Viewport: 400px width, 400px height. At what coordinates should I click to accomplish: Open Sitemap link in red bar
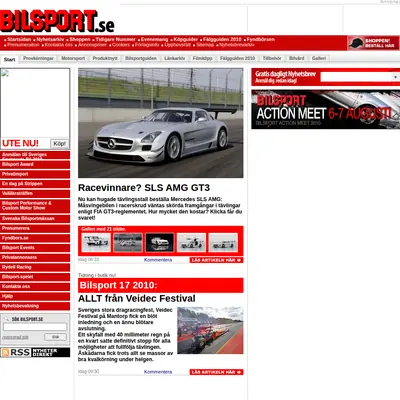click(x=205, y=45)
